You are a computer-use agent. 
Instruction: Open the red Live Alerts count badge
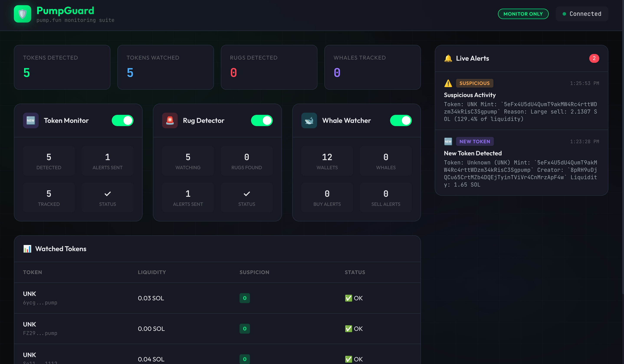pyautogui.click(x=594, y=58)
